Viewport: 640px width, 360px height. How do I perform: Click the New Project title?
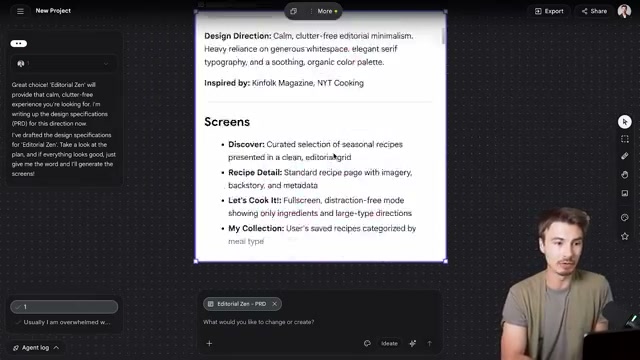pos(53,11)
